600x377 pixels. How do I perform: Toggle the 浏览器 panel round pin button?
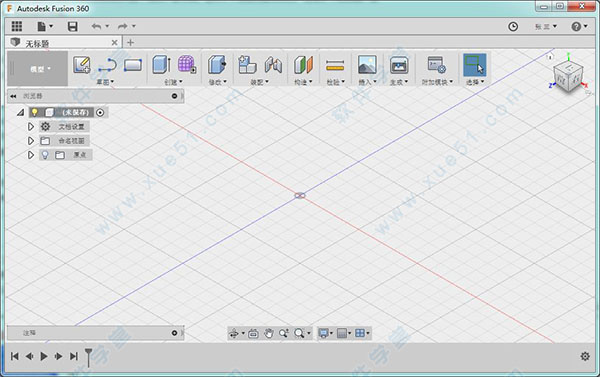[x=174, y=96]
